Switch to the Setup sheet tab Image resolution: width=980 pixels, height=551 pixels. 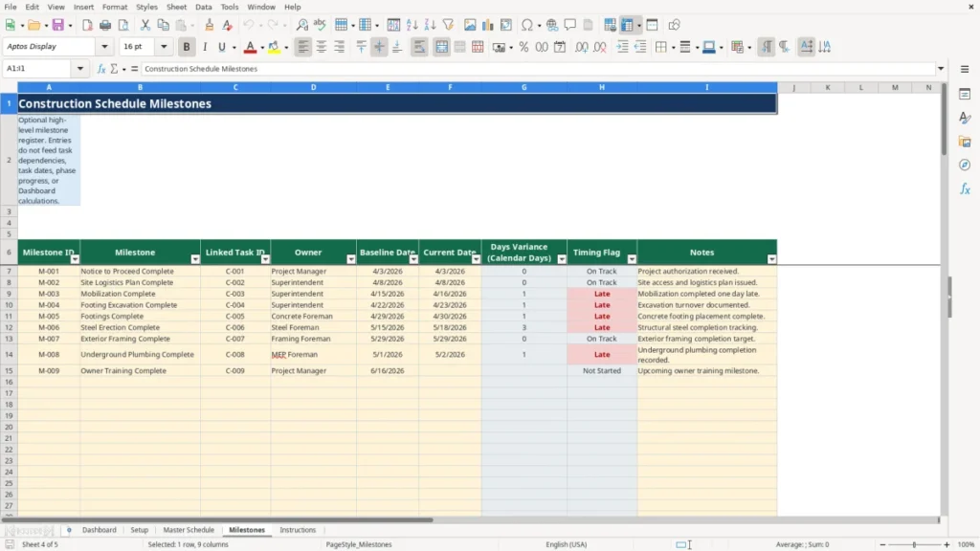point(140,530)
